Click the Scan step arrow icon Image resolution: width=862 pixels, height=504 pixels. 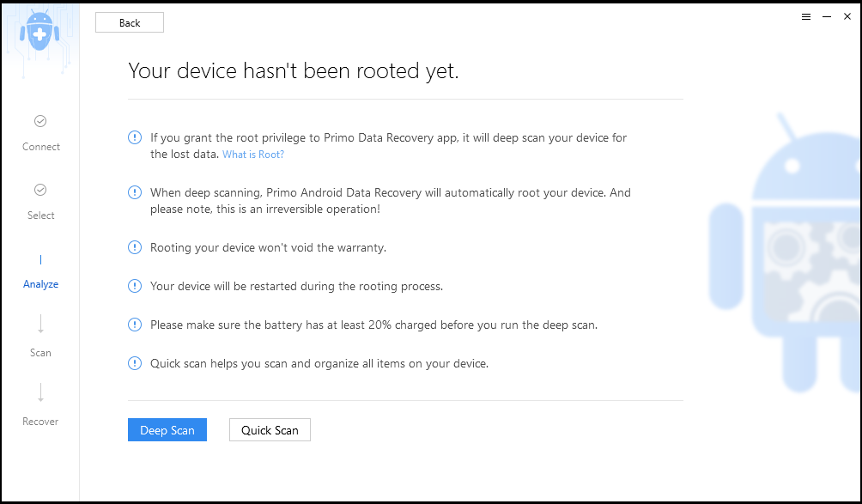pos(40,325)
